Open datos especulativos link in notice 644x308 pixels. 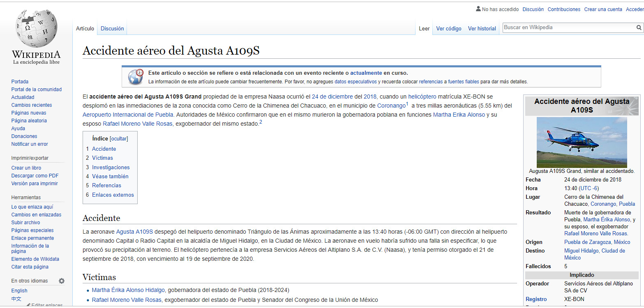tap(355, 82)
